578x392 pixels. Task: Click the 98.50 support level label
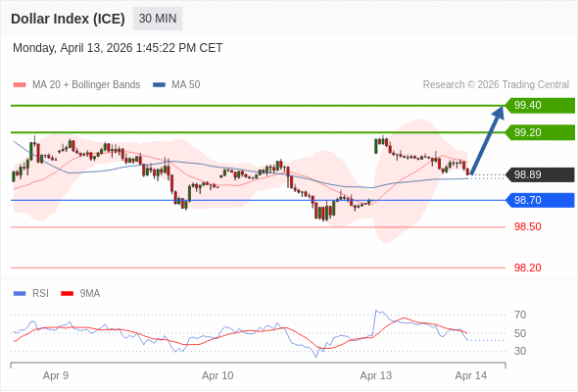tap(527, 226)
